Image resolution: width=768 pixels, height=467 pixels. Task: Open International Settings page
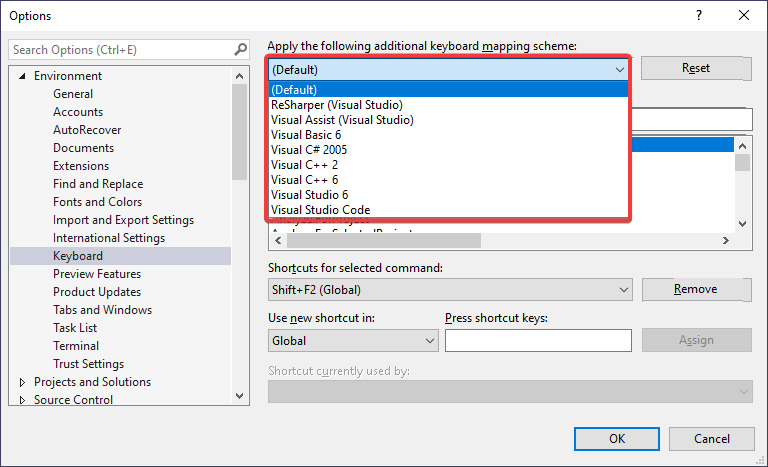tap(109, 238)
